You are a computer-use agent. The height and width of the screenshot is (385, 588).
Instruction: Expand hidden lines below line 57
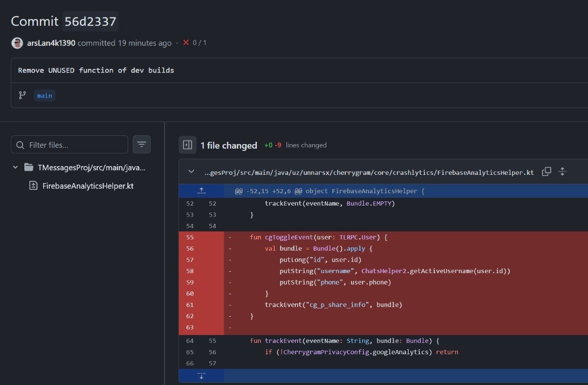(201, 376)
